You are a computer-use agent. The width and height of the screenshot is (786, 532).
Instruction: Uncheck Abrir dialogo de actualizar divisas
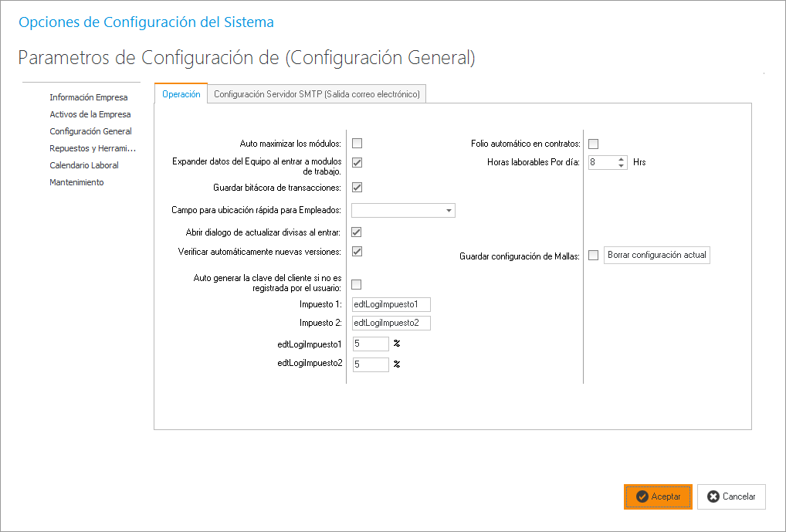point(357,232)
